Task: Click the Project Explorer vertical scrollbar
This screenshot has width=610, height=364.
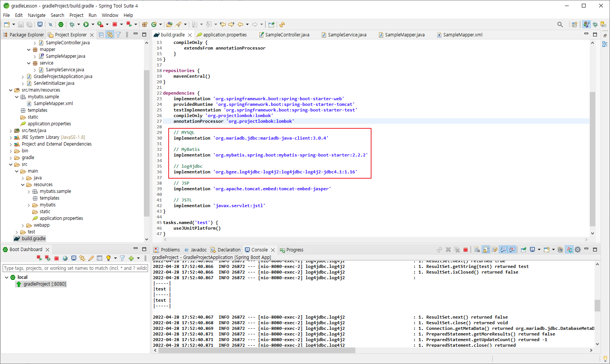Action: click(x=146, y=143)
